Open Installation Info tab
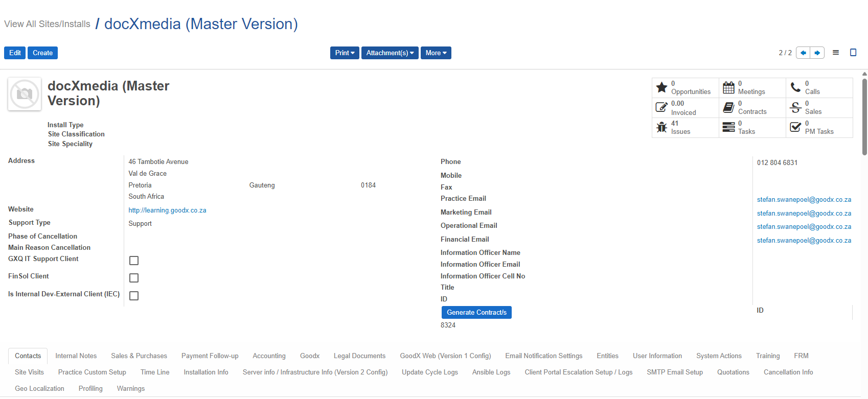Screen dimensions: 868x399 pyautogui.click(x=206, y=372)
